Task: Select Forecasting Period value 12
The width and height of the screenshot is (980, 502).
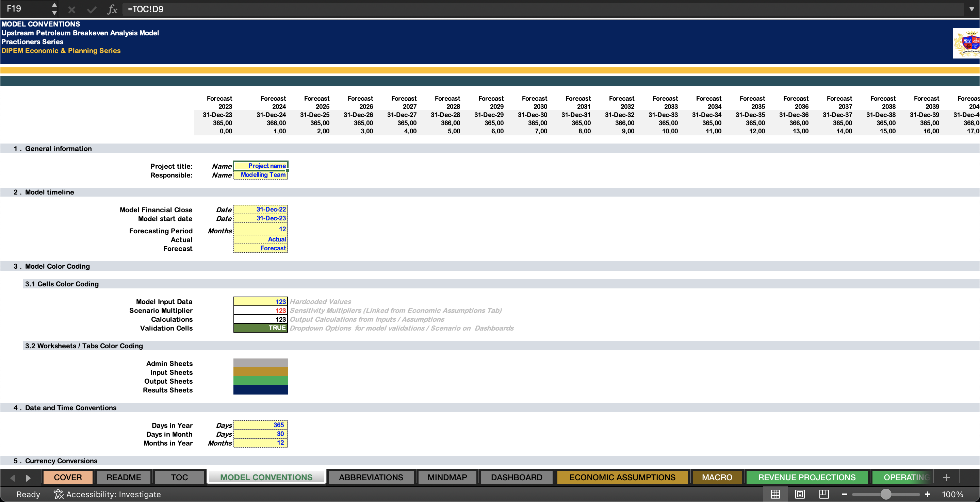Action: [261, 229]
